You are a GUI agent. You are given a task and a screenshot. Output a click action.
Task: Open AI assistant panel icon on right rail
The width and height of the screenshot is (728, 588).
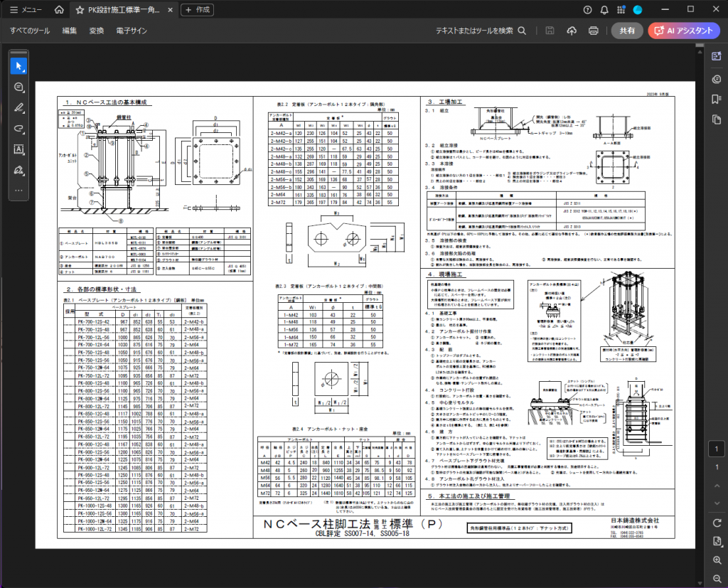point(717,56)
